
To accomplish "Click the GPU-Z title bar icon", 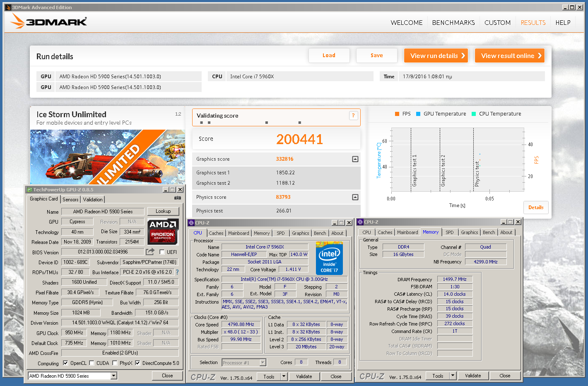I will [29, 190].
